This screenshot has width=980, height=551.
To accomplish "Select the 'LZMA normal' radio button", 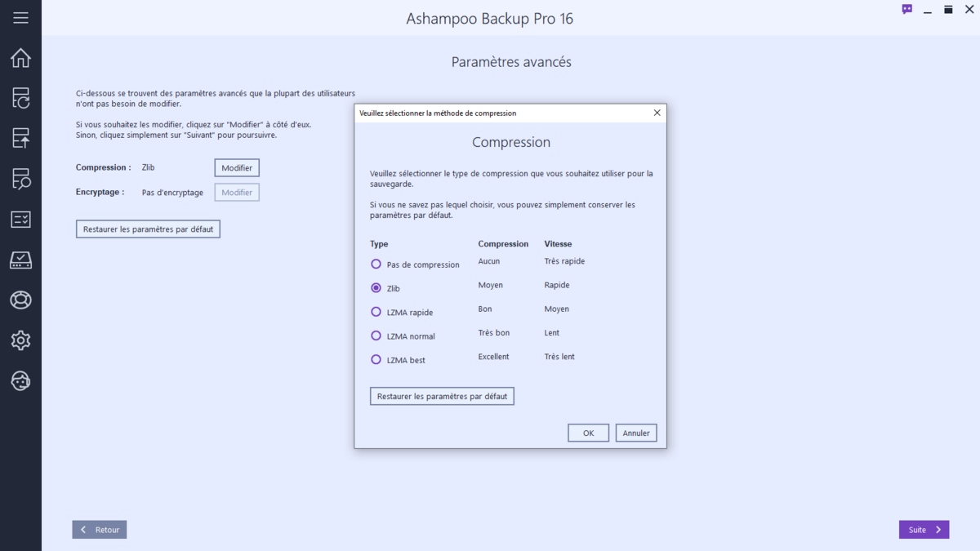I will [x=376, y=335].
